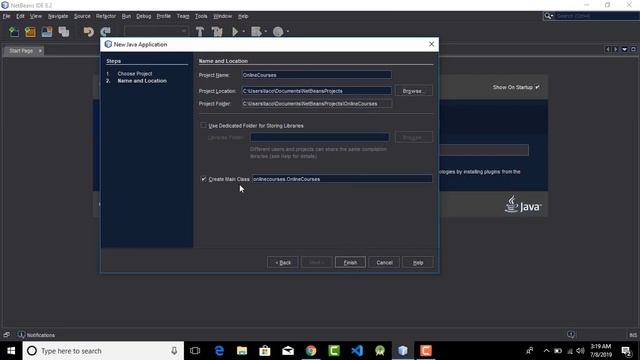The height and width of the screenshot is (360, 640).
Task: Click the taskbar clock showing 3:19 AM
Action: pyautogui.click(x=601, y=351)
